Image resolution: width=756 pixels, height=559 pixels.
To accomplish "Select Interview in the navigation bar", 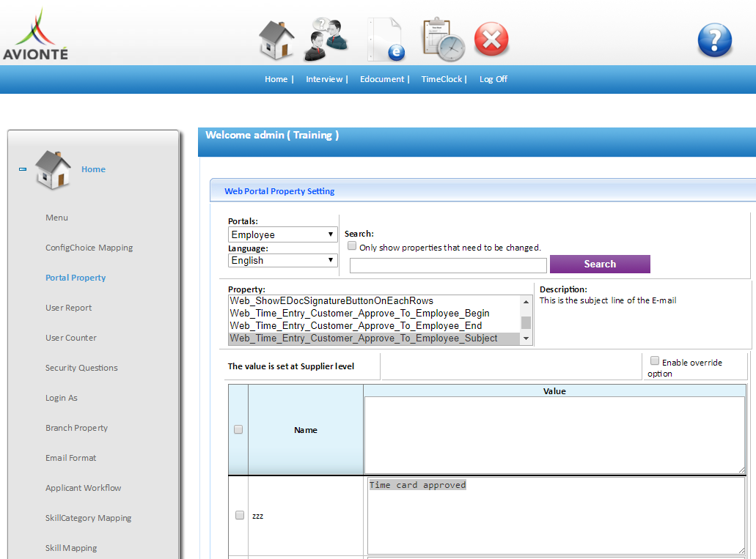I will pos(324,79).
